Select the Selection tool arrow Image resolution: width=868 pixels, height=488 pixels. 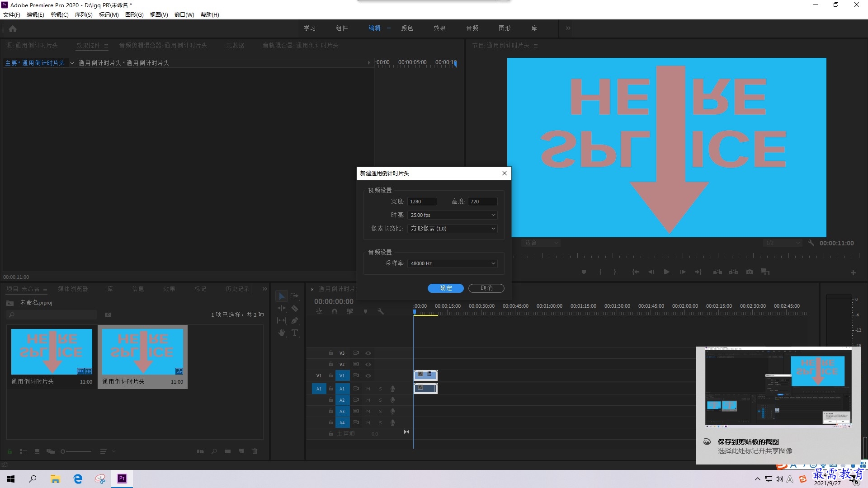click(x=281, y=296)
